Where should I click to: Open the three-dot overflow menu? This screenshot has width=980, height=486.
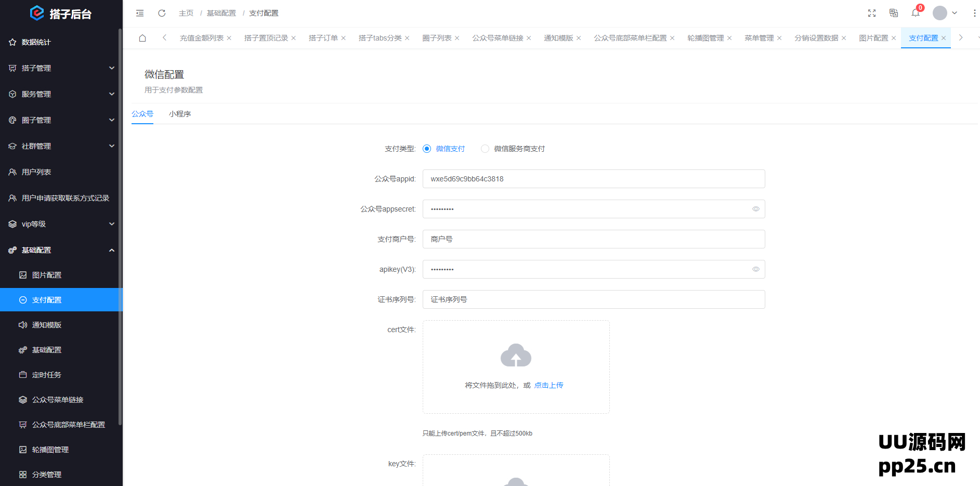pyautogui.click(x=975, y=13)
